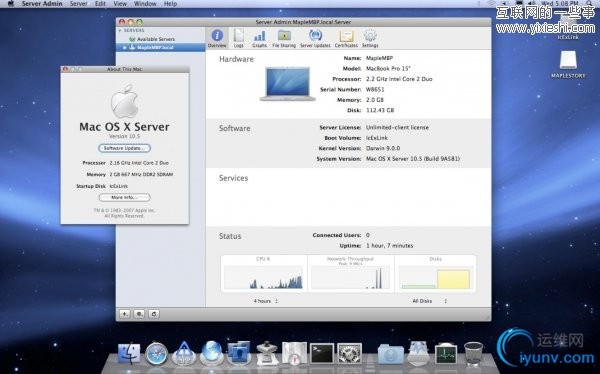Click the Server Admin globe in the Dock
Screen dimensions: 600x374
pos(212,353)
